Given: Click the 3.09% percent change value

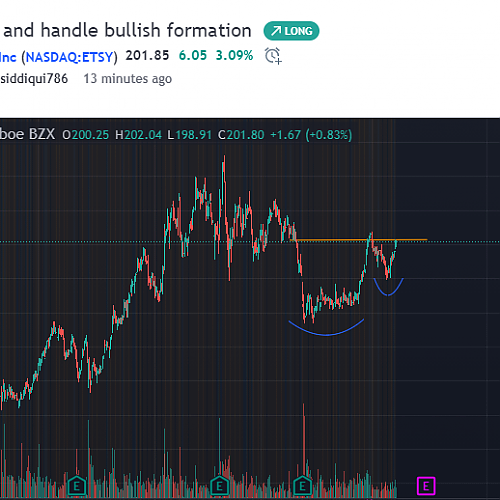Looking at the screenshot, I should (234, 55).
